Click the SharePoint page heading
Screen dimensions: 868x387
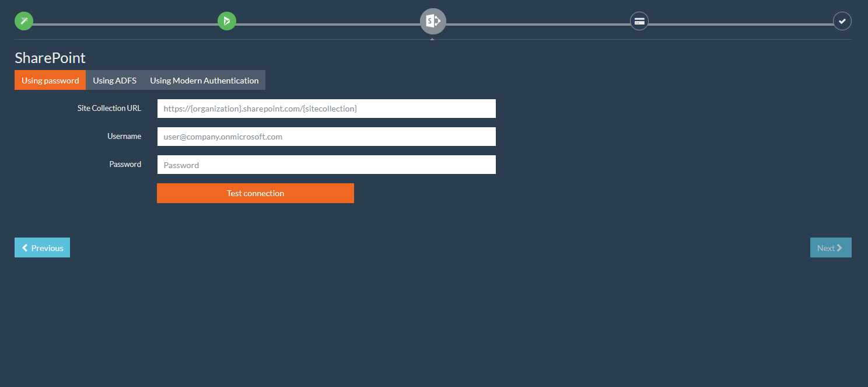pyautogui.click(x=50, y=58)
